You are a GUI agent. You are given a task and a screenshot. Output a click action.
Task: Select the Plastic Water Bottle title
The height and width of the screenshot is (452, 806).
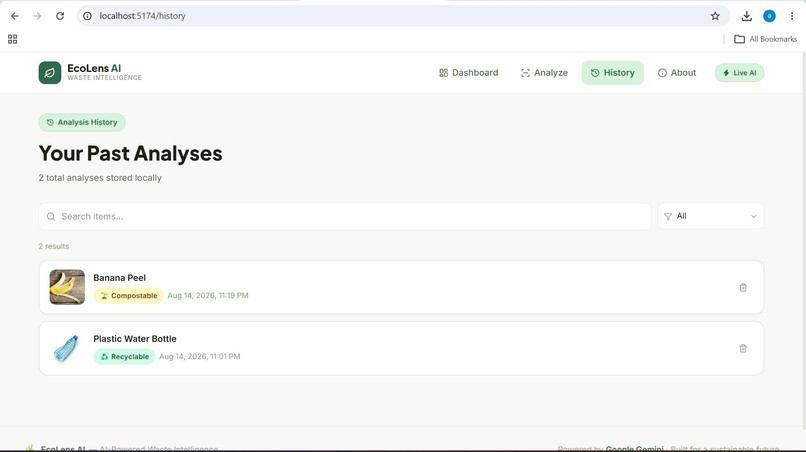(135, 339)
